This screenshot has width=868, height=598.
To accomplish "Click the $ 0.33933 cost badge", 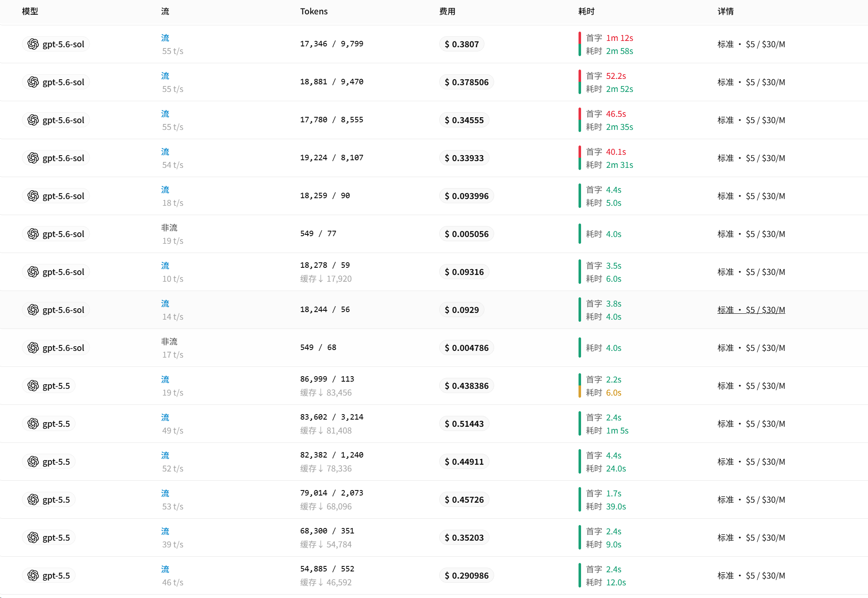I will tap(464, 158).
